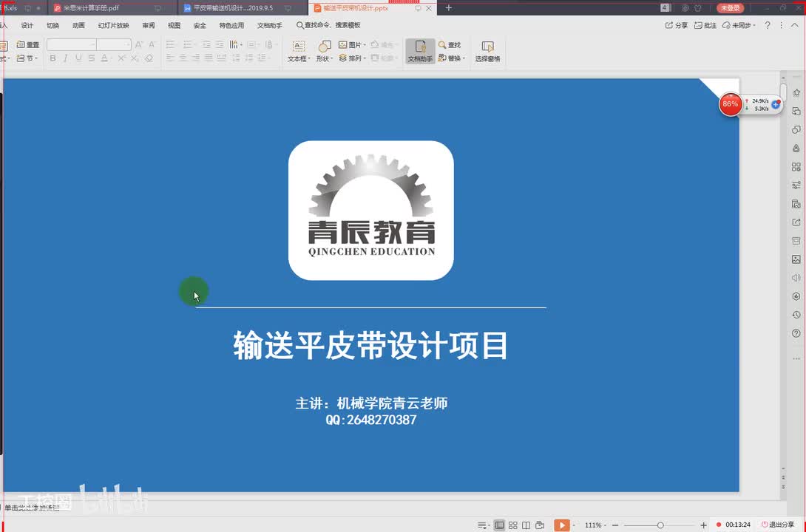806x532 pixels.
Task: Click the 文本框 text box tool
Action: coord(298,51)
